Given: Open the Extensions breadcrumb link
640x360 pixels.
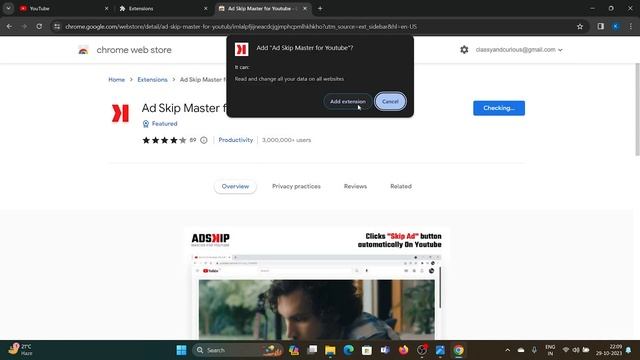Looking at the screenshot, I should pyautogui.click(x=152, y=80).
